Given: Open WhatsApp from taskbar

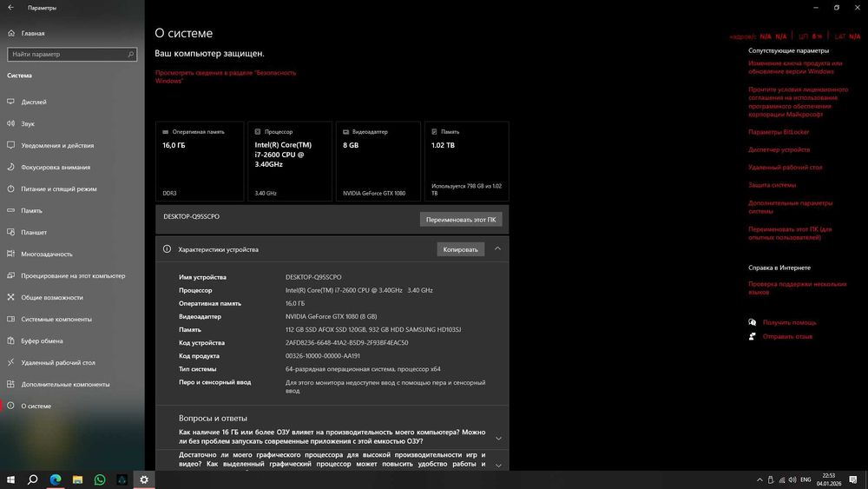Looking at the screenshot, I should (100, 479).
